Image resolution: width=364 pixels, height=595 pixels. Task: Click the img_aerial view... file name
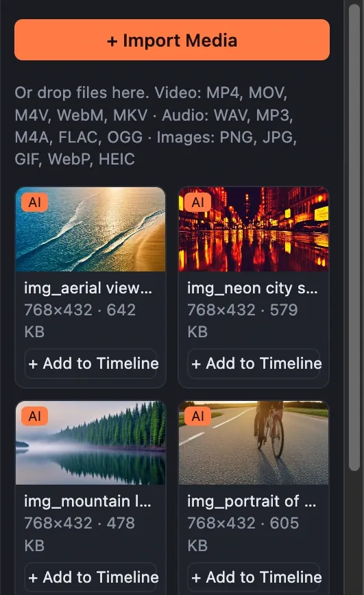pyautogui.click(x=88, y=289)
